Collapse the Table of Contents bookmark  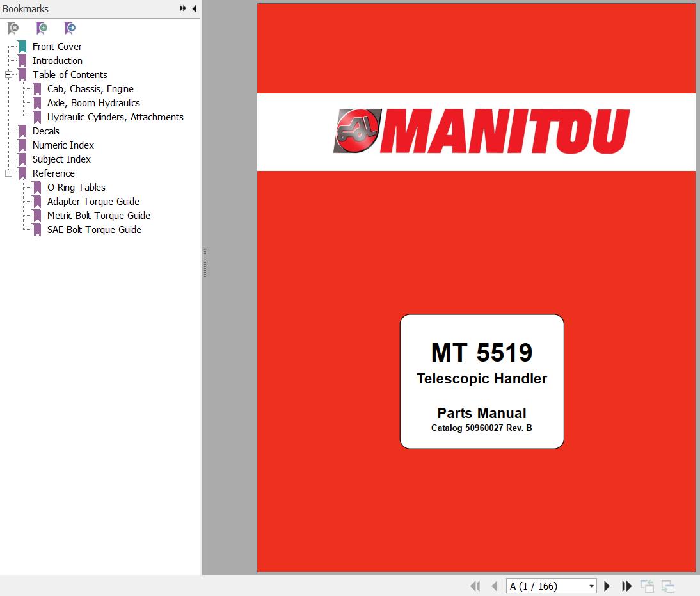[8, 75]
